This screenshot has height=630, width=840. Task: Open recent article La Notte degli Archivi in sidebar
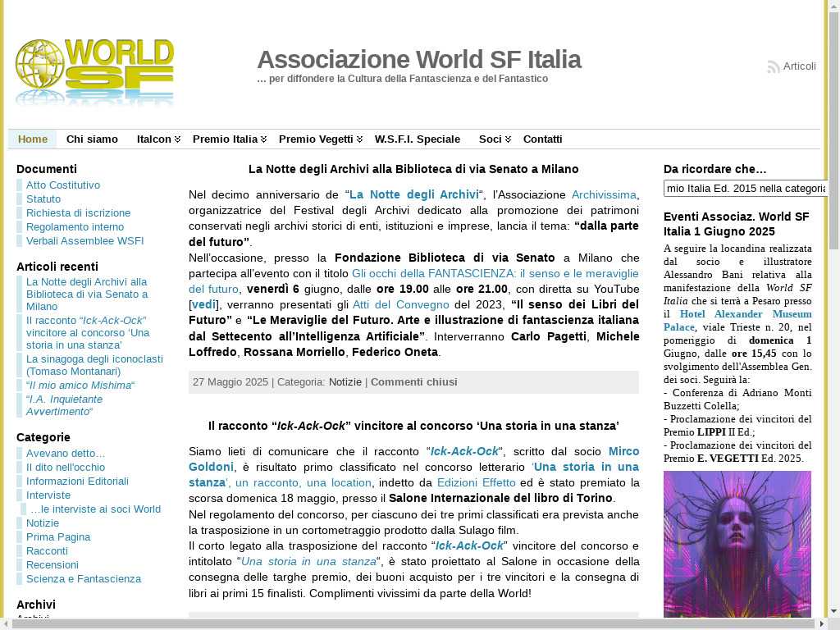point(87,294)
